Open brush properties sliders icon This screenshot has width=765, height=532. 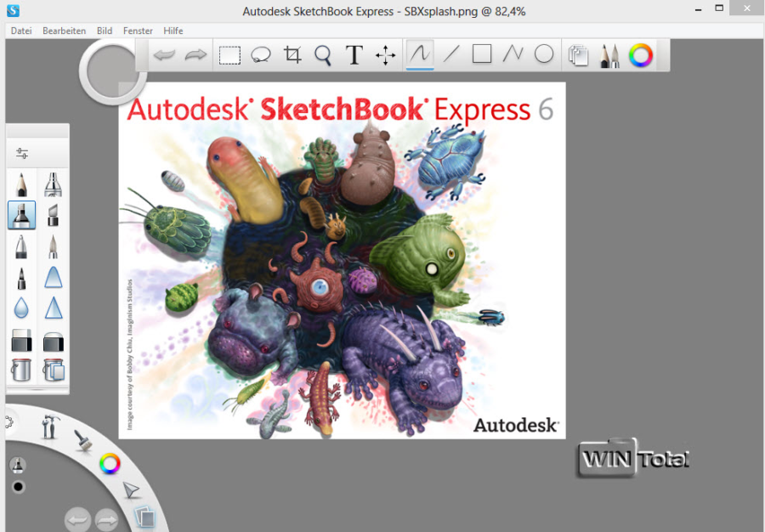(22, 154)
